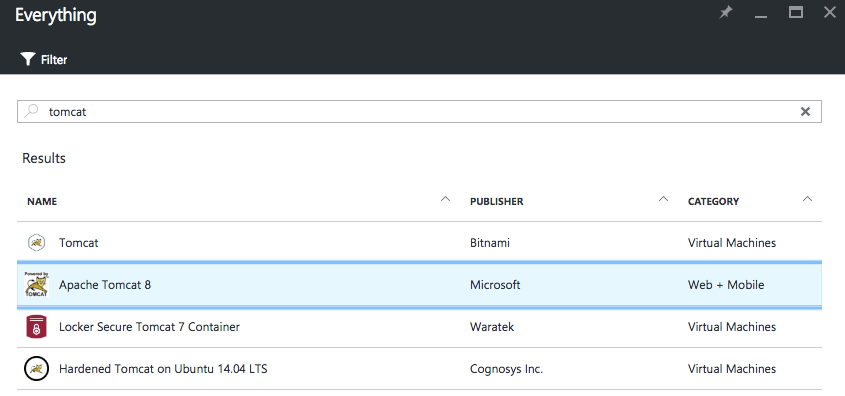Click Virtual Machines in the Cognosys row

(x=732, y=369)
